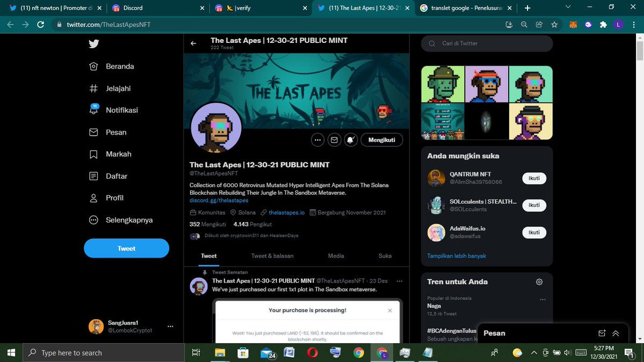View the 352 Mengikuti list
Image resolution: width=644 pixels, height=362 pixels.
pos(208,224)
